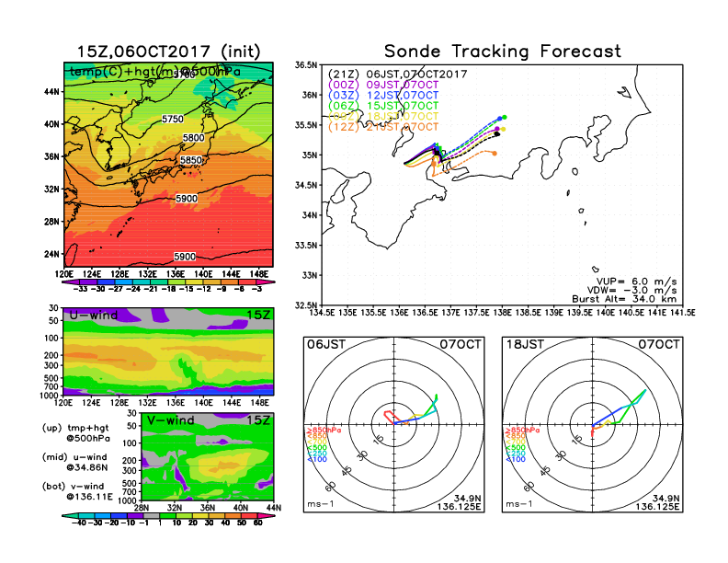Select blue legend entry "(03Z) 12JST,07OCT"
Screen dimensions: 728x563
tap(383, 95)
